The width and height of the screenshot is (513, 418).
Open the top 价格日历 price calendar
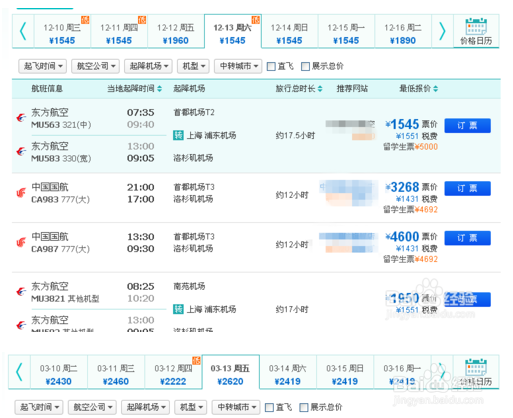(476, 31)
